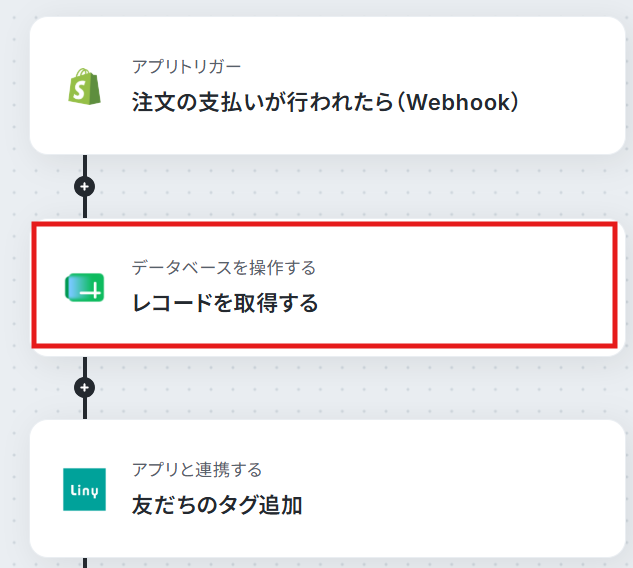Click the connector line below the Liny card
The height and width of the screenshot is (568, 633).
click(x=85, y=563)
